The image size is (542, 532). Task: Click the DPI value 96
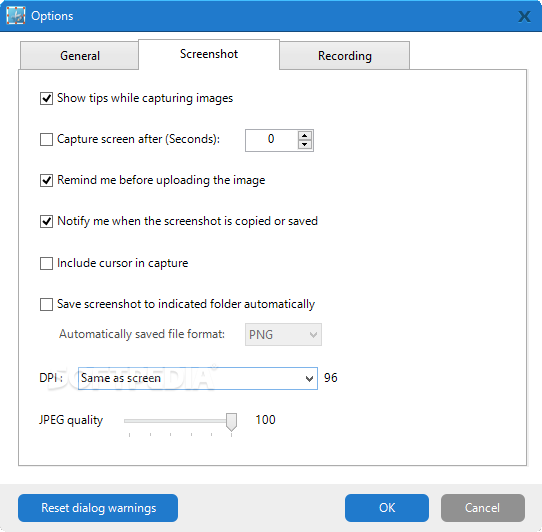pyautogui.click(x=330, y=378)
